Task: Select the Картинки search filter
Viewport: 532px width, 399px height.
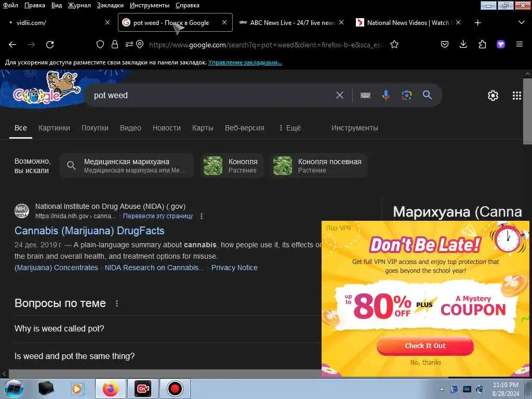Action: coord(54,128)
